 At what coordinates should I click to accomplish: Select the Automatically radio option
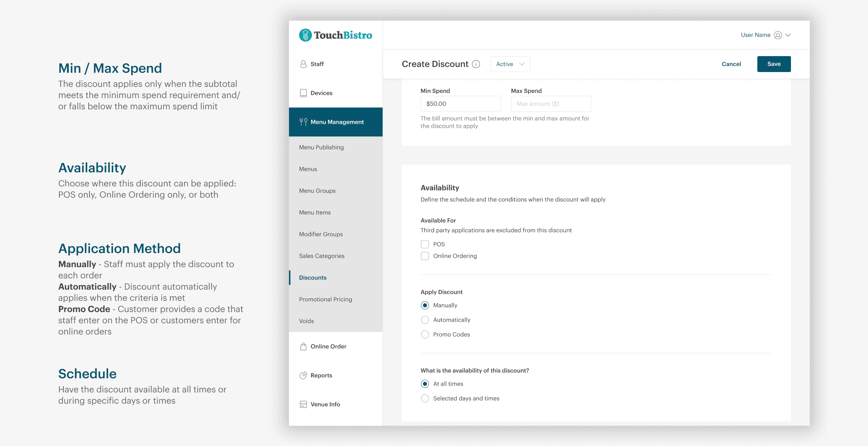point(425,320)
